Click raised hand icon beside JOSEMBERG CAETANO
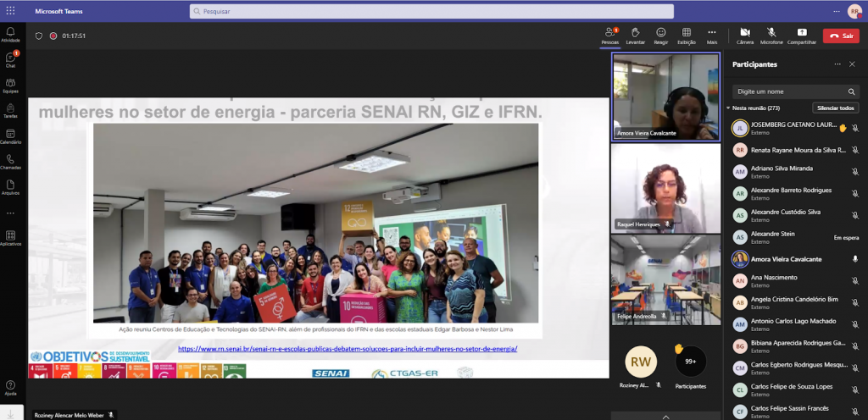This screenshot has width=868, height=420. pyautogui.click(x=843, y=128)
